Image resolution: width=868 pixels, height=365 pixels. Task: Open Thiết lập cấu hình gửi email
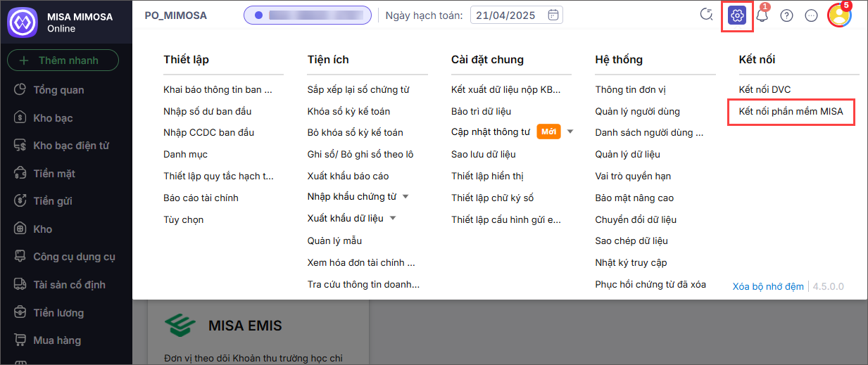[x=506, y=219]
